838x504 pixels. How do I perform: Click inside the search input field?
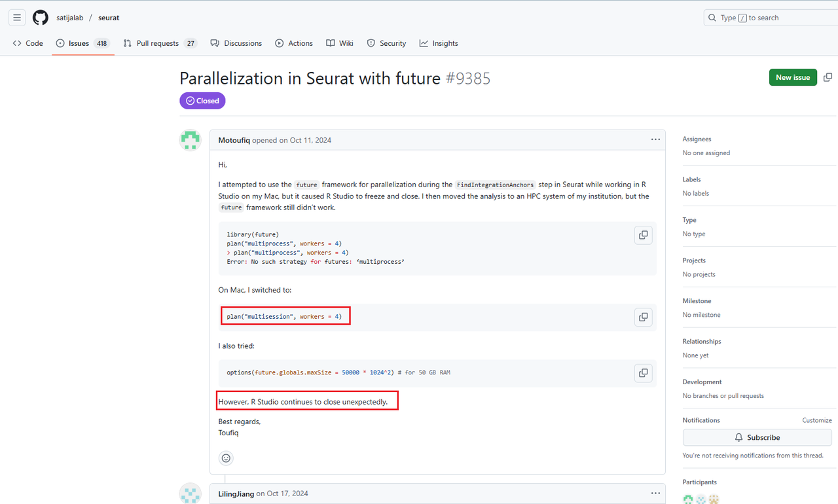pos(759,18)
